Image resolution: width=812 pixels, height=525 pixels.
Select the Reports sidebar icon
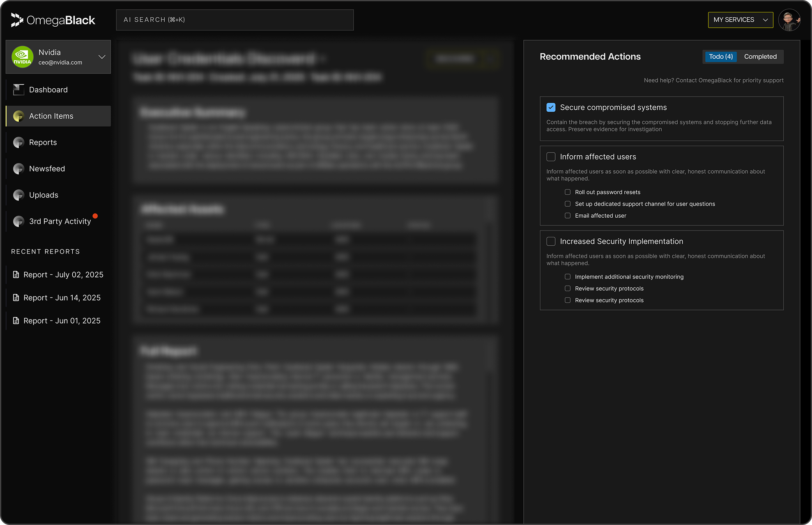coord(18,143)
